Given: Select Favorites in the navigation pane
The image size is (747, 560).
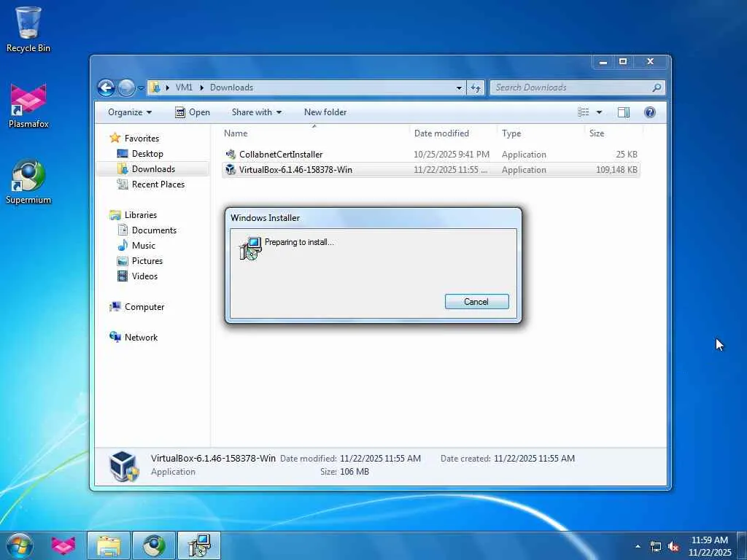Looking at the screenshot, I should pos(142,138).
